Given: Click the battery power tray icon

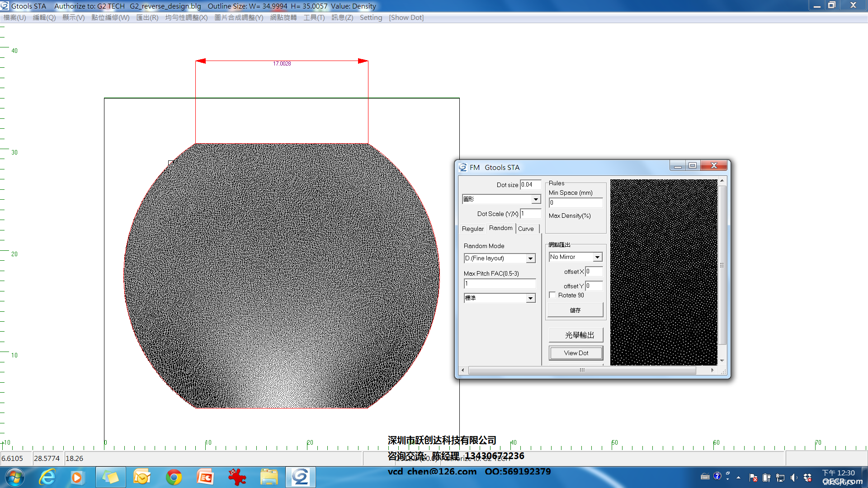Looking at the screenshot, I should coord(766,478).
